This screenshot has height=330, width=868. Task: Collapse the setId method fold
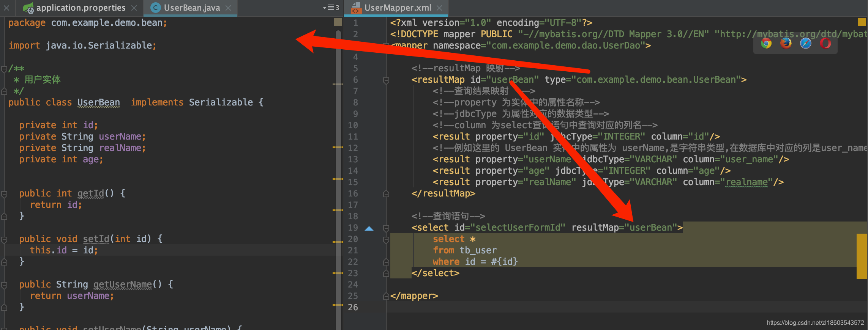[4, 239]
